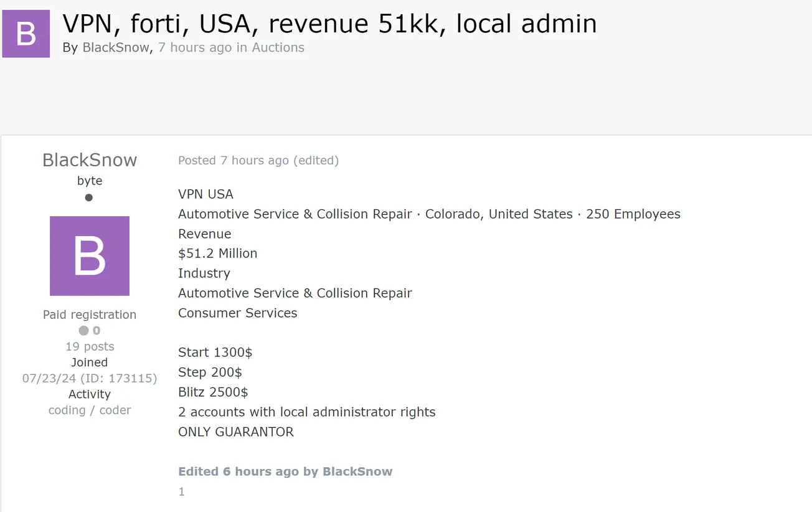
Task: Click the "Edited 6 hours ago by BlackSnow" note
Action: (285, 472)
